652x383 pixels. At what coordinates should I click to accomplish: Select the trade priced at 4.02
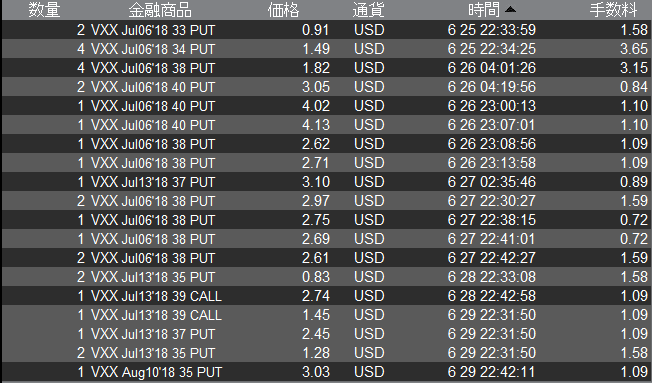click(326, 106)
